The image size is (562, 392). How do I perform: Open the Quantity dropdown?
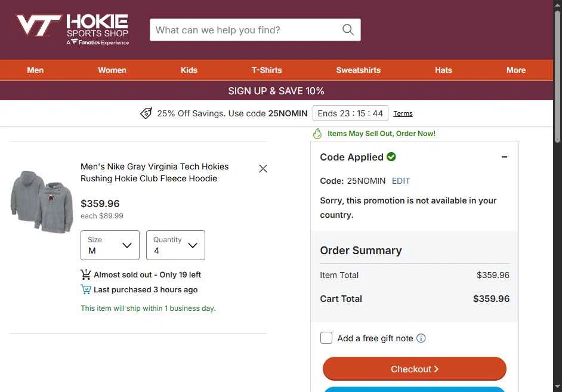[x=175, y=245]
